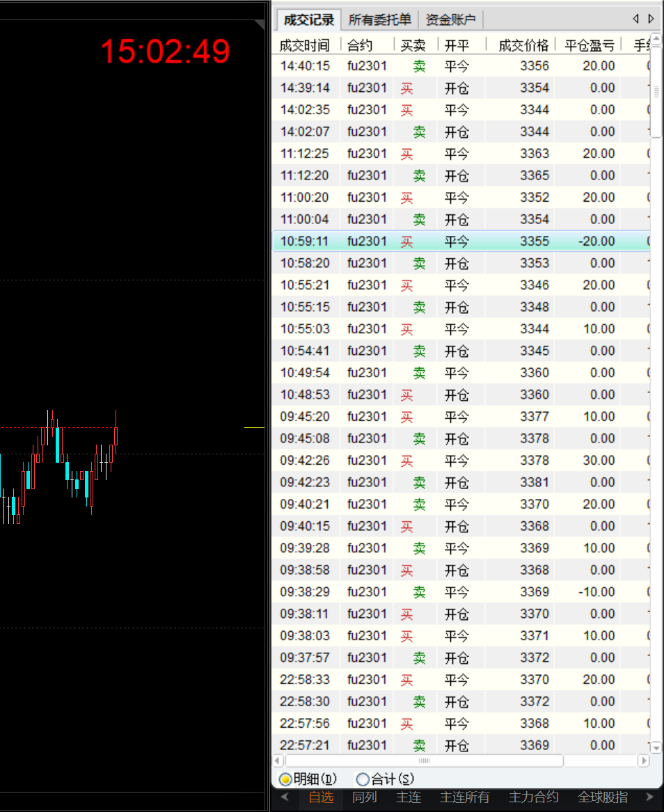
Task: Click the vertical scrollbar down arrow
Action: coord(655,747)
